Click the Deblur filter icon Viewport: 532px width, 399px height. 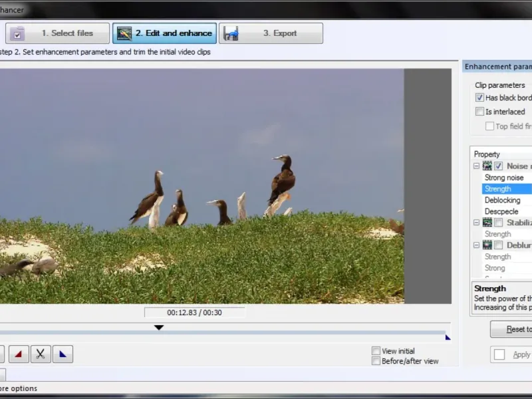tap(487, 245)
